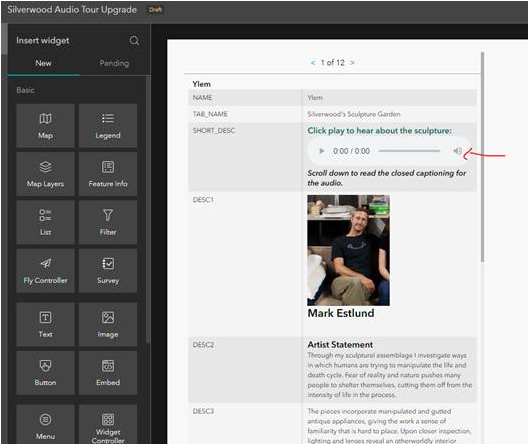
Task: Click 'Silverwood's Sculpture Garden' value
Action: click(354, 114)
